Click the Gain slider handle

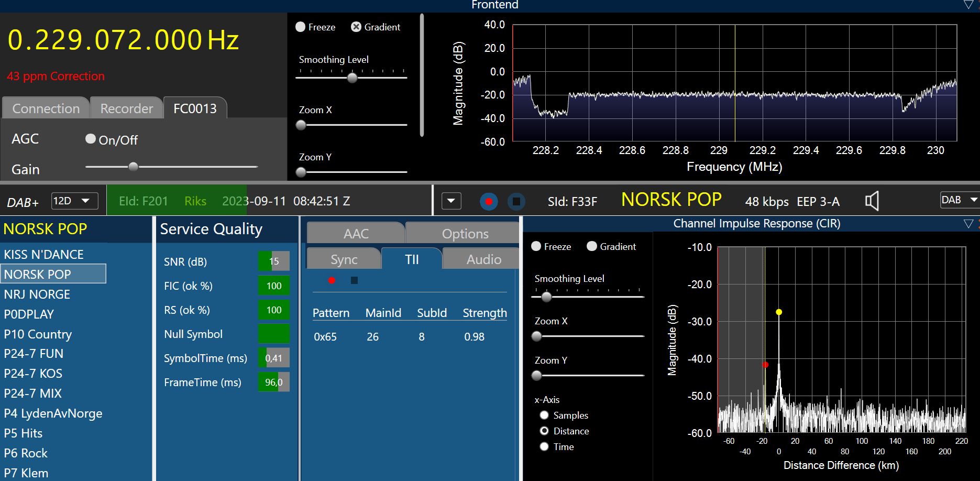133,167
